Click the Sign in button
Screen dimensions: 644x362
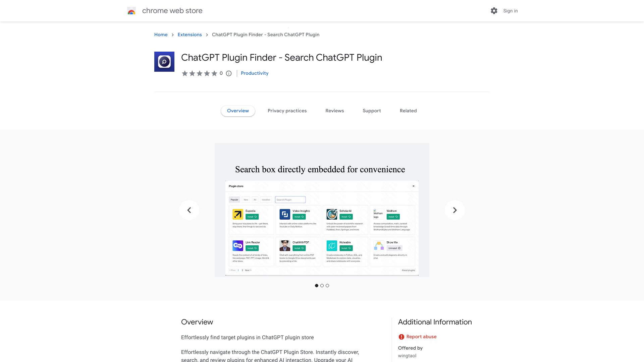pyautogui.click(x=510, y=11)
